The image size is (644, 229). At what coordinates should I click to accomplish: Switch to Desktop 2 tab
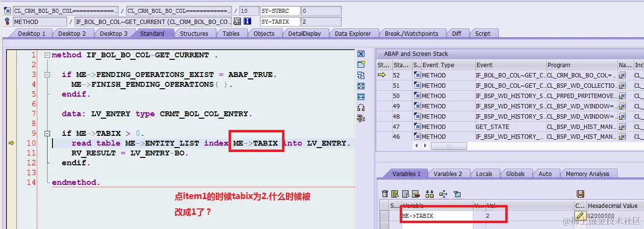(x=72, y=33)
